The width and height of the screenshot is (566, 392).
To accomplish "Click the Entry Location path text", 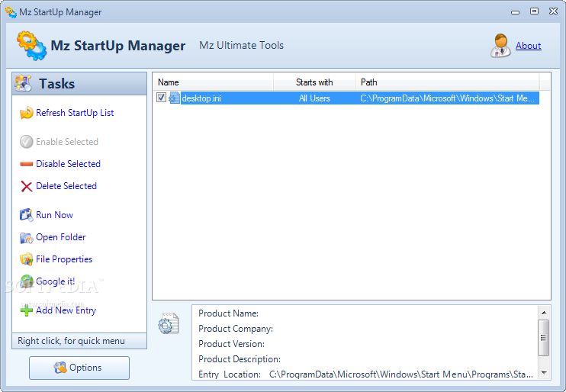I will tap(401, 374).
